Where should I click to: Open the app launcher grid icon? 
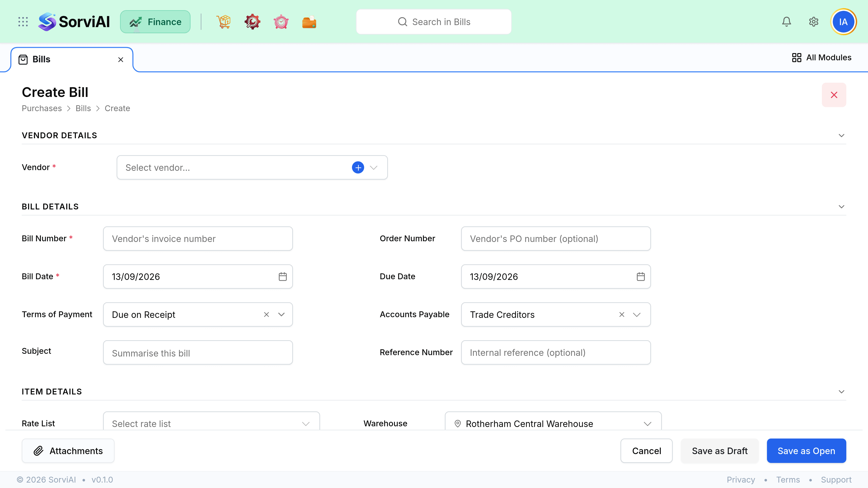pos(23,22)
